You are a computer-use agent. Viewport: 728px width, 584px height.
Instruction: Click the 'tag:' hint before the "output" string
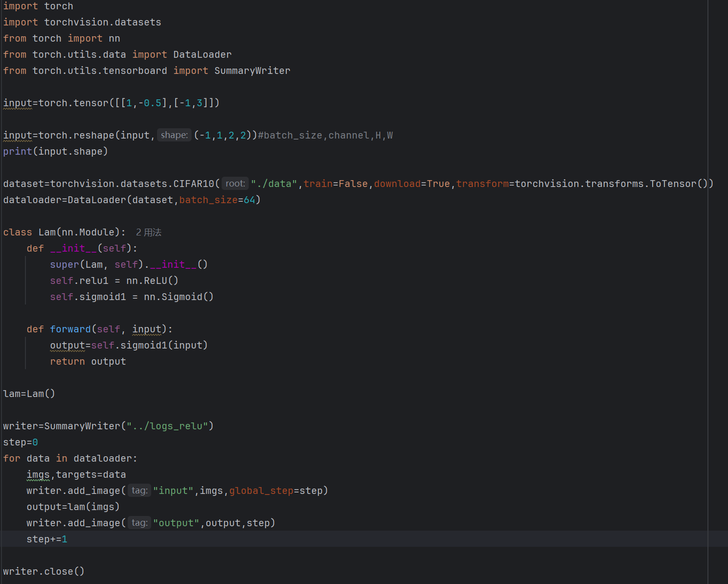tap(139, 523)
